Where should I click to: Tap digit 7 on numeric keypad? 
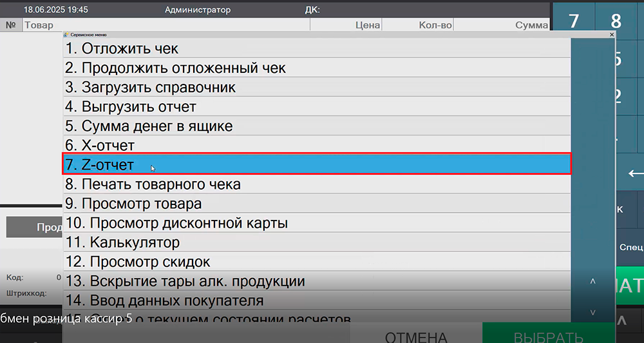573,20
